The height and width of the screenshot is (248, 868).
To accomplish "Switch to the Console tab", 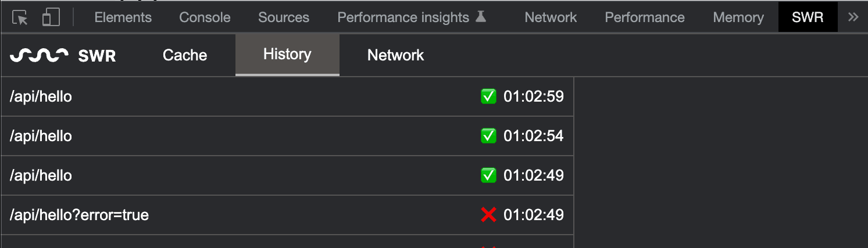I will click(x=205, y=17).
